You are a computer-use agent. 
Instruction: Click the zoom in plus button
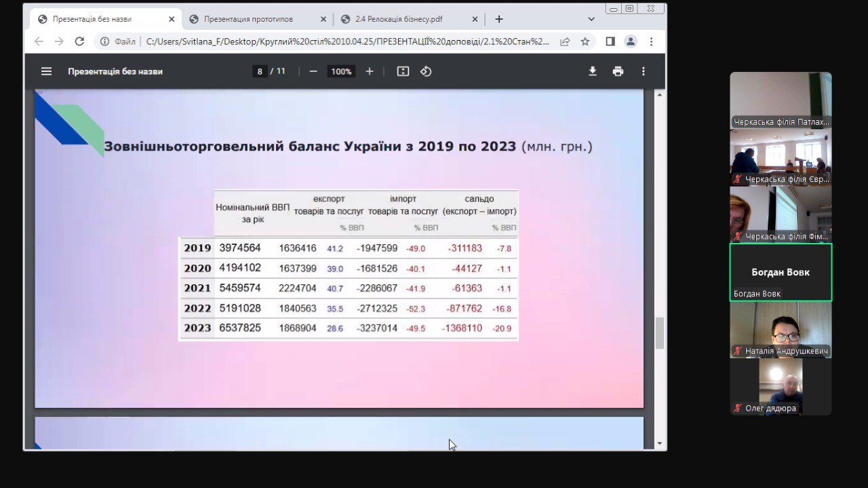point(370,71)
